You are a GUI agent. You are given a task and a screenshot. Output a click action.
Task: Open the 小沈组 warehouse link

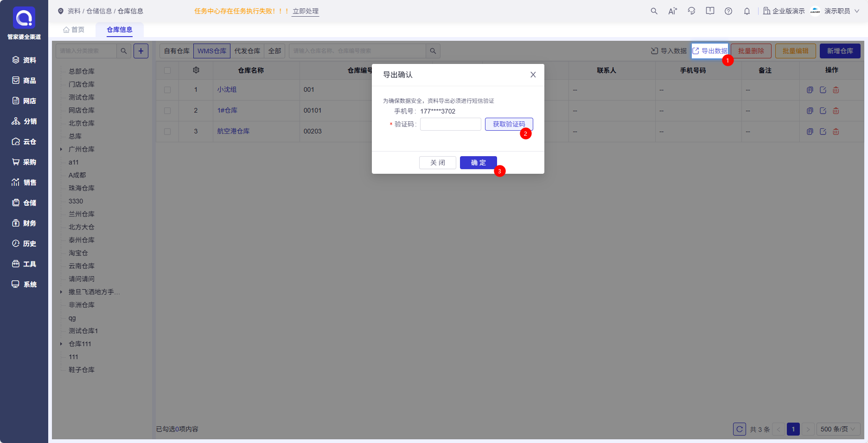[227, 89]
